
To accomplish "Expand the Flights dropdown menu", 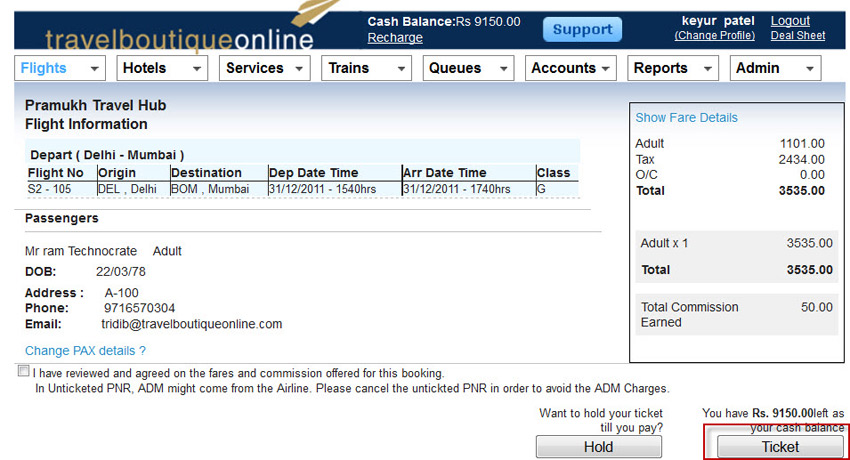I will tap(60, 68).
